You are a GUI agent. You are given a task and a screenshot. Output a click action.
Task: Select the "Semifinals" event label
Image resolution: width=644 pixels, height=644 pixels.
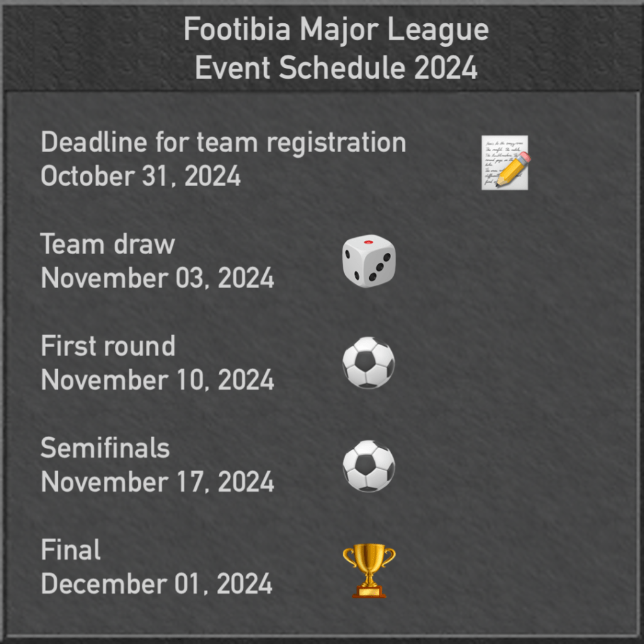coord(105,448)
